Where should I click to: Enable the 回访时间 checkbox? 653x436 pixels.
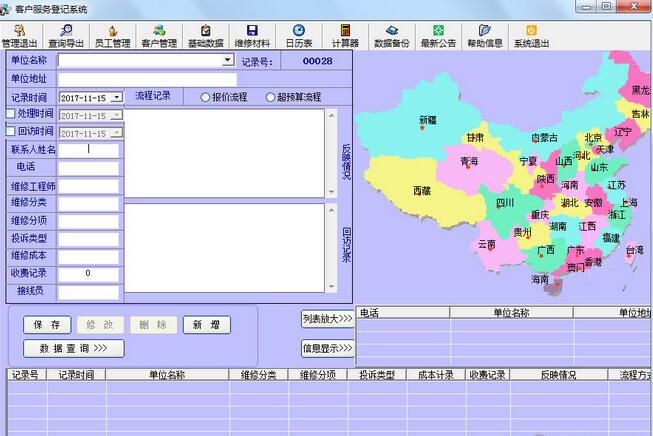pos(11,132)
